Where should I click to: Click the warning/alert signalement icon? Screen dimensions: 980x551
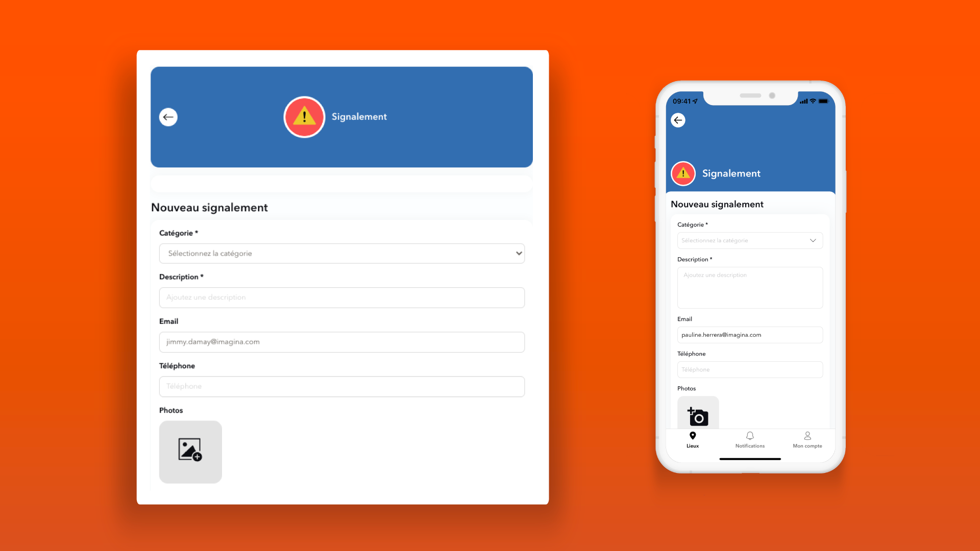[304, 117]
